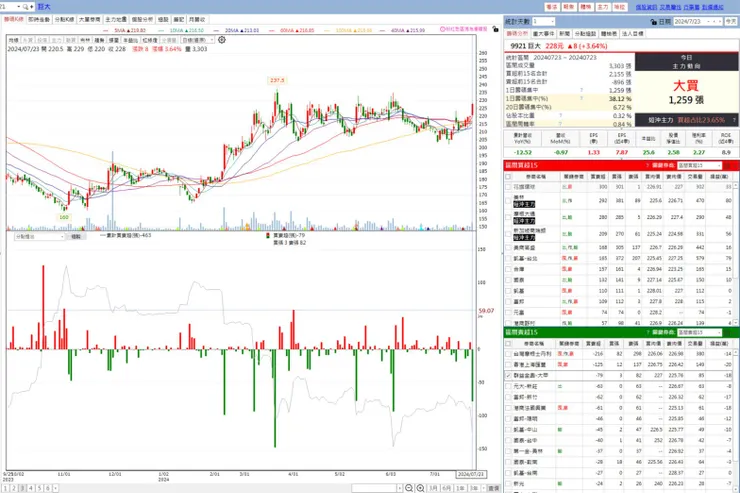Viewport: 740px width, 493px height.
Task: Click the 還原 button at chart bottom
Action: pos(494,488)
